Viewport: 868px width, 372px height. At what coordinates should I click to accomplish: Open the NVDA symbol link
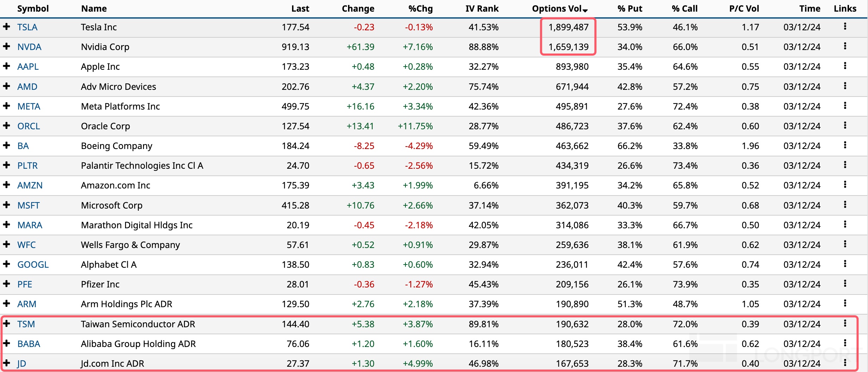(x=29, y=47)
